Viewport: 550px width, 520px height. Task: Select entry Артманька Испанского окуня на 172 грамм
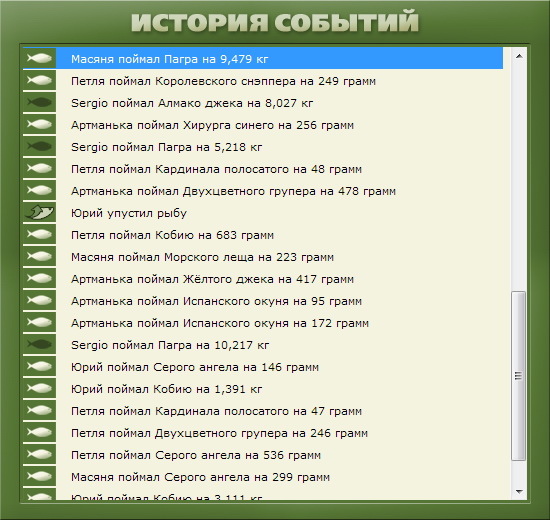tap(263, 322)
